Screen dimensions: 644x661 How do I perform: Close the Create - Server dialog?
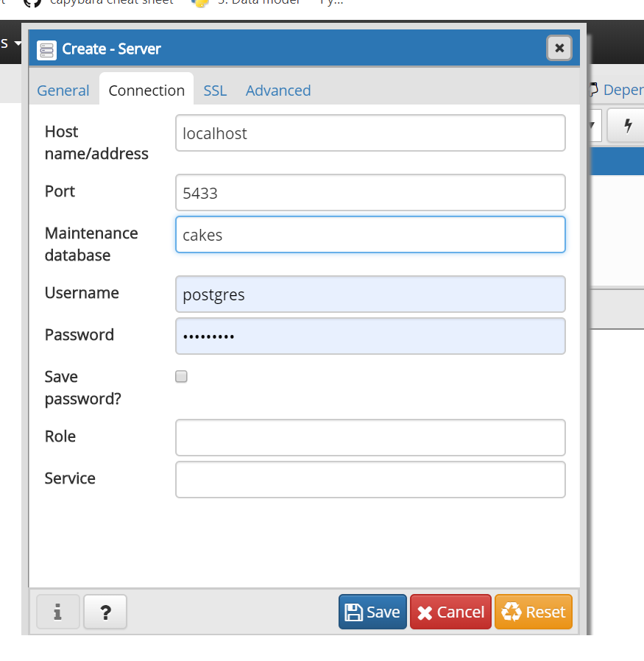(559, 49)
